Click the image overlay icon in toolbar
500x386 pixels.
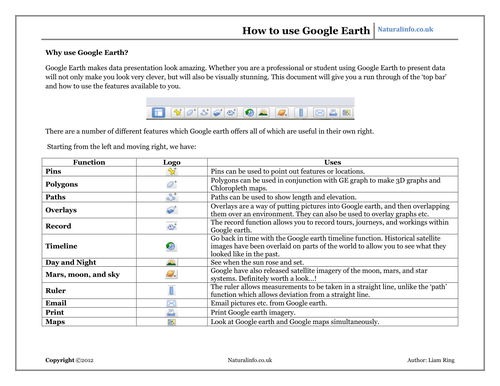(217, 113)
